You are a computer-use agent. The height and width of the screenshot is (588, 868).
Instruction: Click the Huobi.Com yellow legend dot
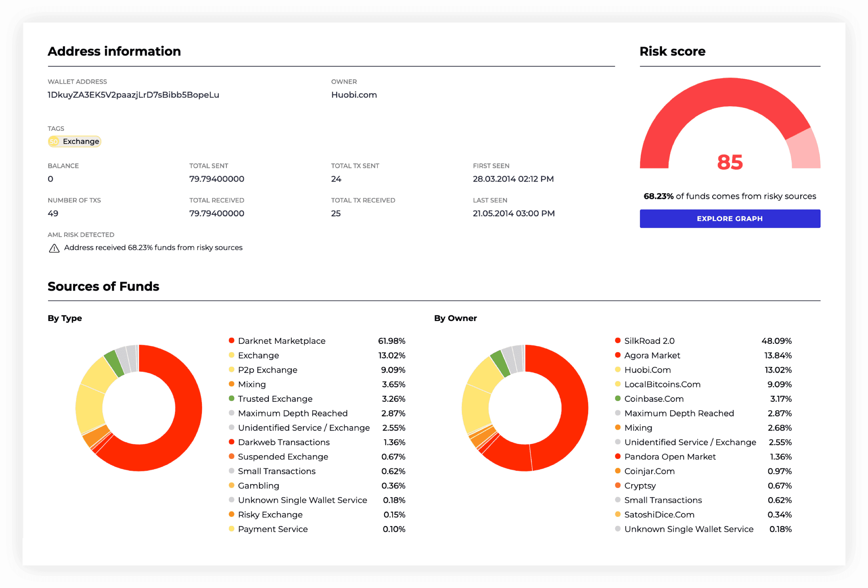(x=618, y=370)
